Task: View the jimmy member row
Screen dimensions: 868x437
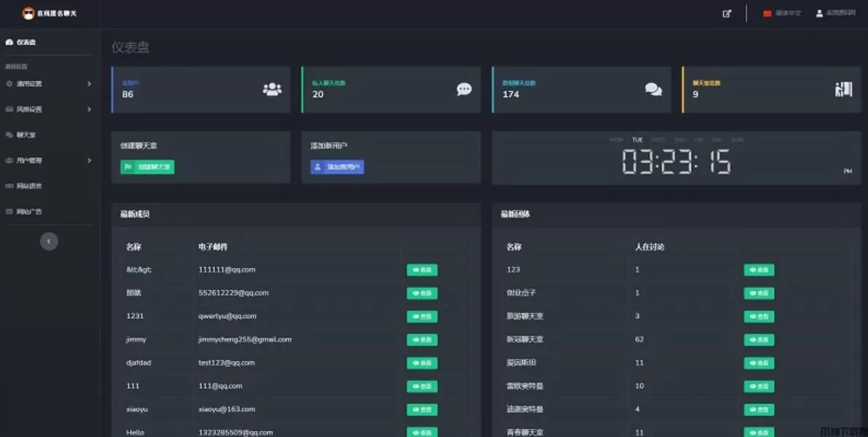Action: click(x=422, y=340)
